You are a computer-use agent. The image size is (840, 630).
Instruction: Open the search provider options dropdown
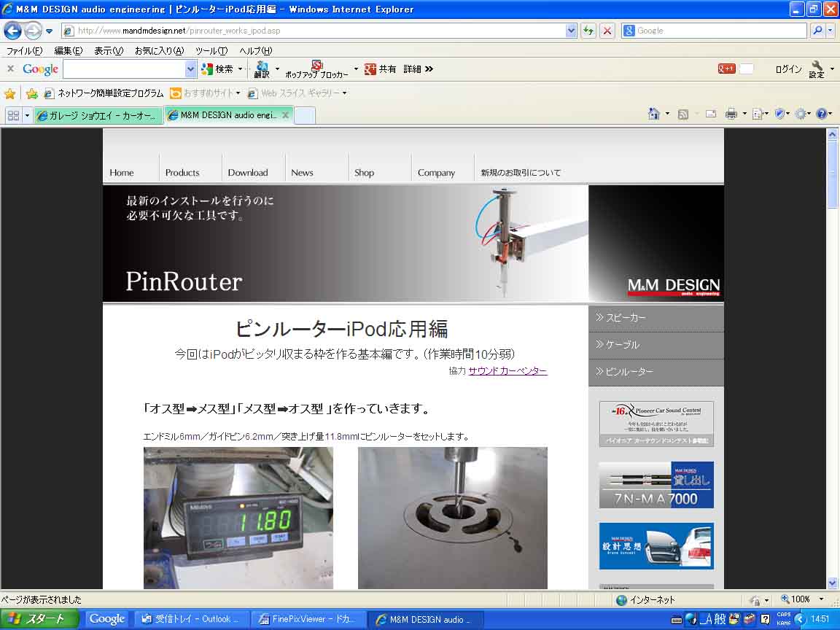[831, 31]
